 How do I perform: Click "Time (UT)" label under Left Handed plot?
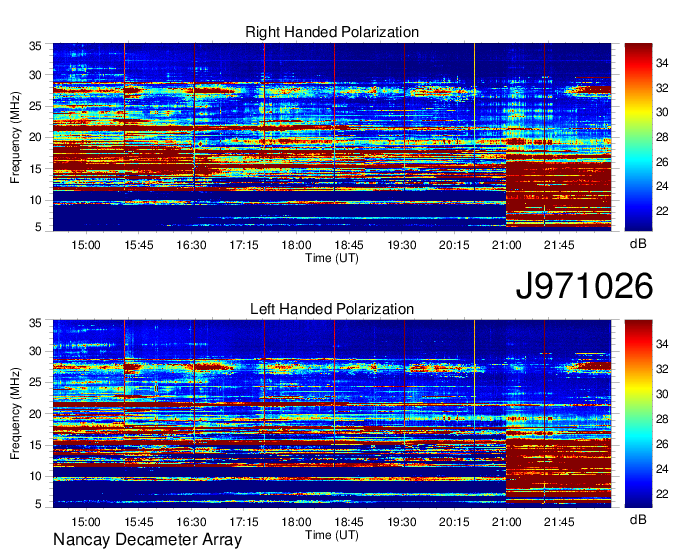point(332,535)
